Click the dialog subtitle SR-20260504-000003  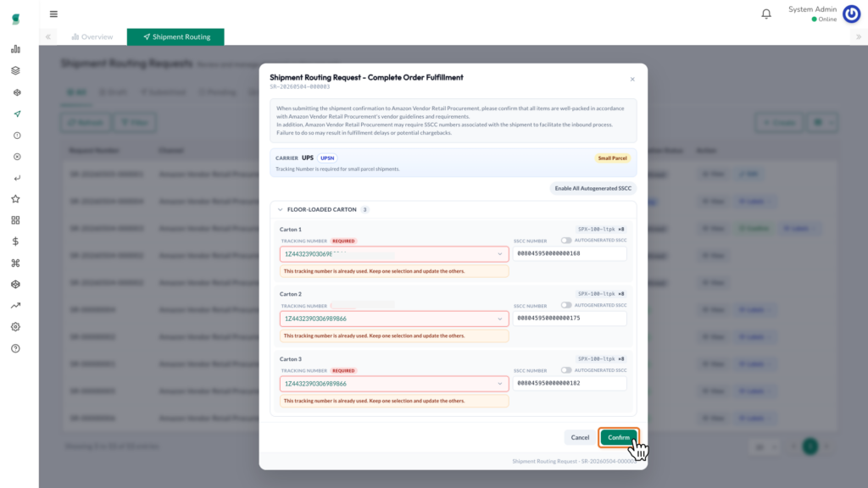click(x=299, y=87)
